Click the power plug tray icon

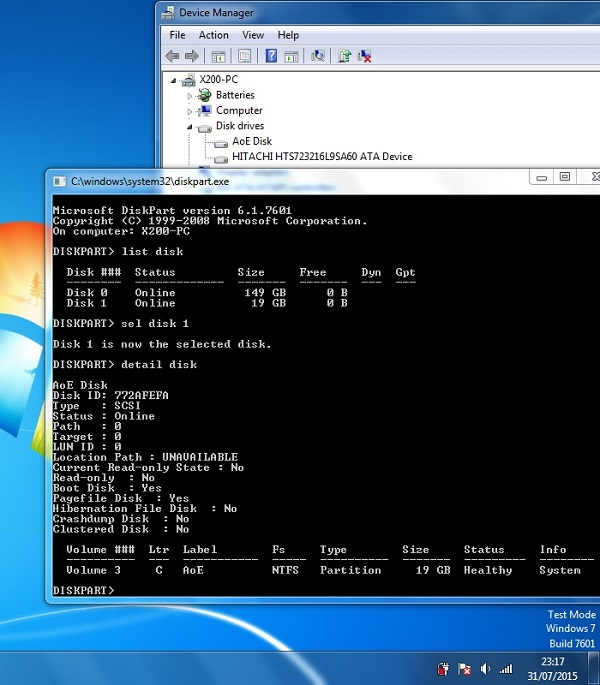click(x=443, y=668)
